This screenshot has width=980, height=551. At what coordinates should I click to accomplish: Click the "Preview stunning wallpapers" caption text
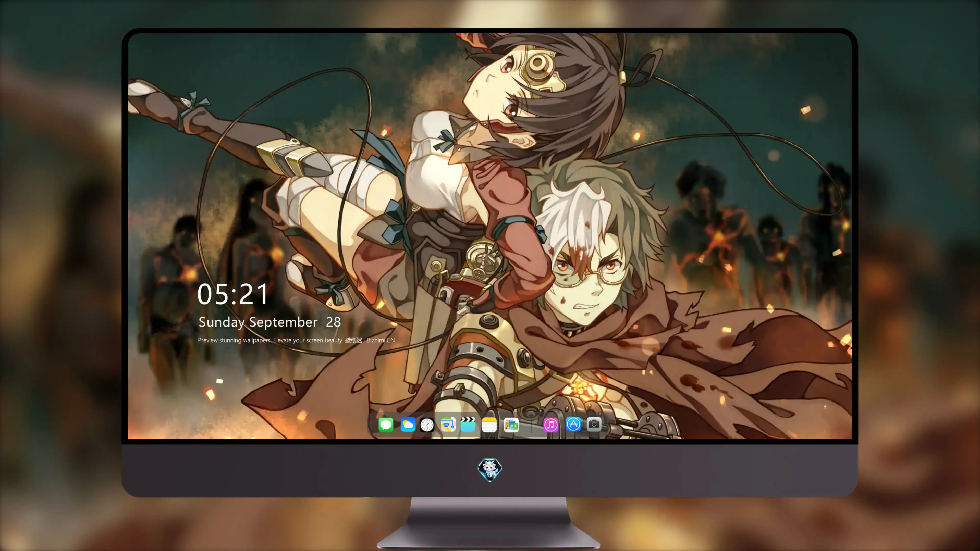pos(296,340)
